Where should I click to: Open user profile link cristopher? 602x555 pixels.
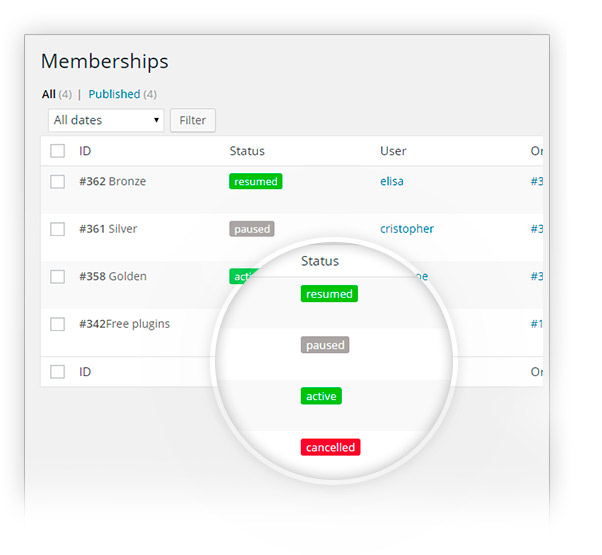407,229
